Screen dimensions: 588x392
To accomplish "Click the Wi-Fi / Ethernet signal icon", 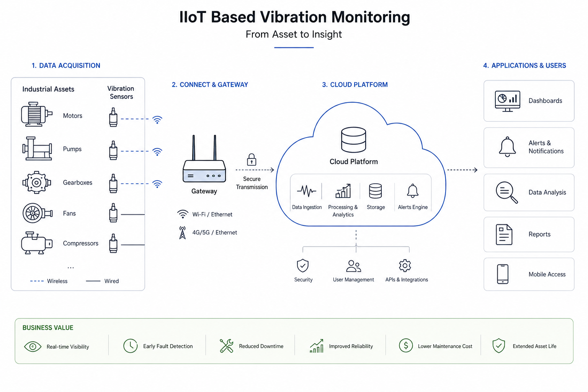I will click(x=183, y=214).
